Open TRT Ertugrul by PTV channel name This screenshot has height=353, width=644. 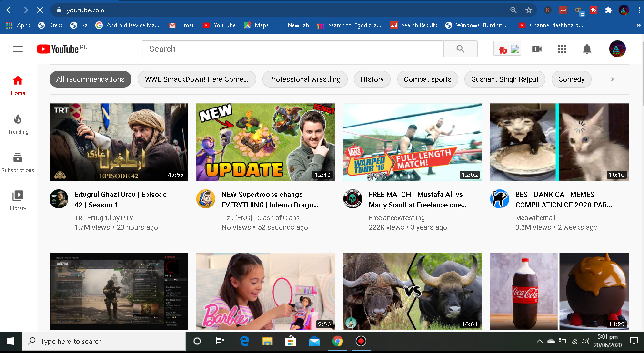point(104,218)
